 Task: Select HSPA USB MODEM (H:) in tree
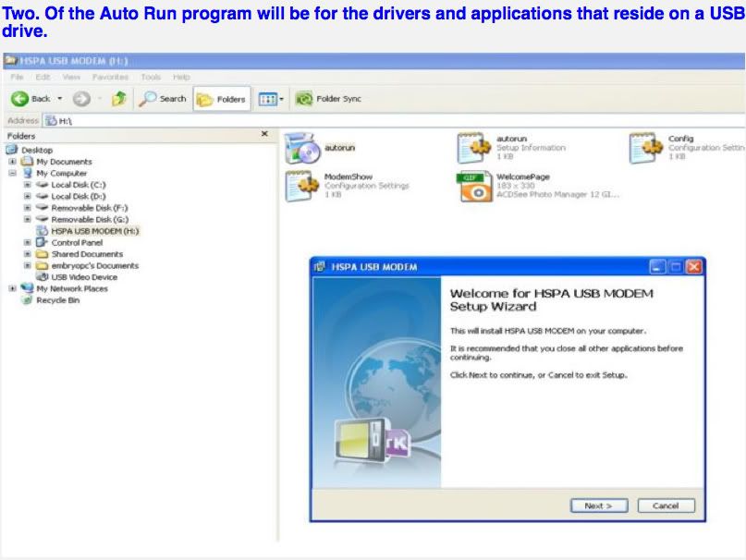[88, 231]
